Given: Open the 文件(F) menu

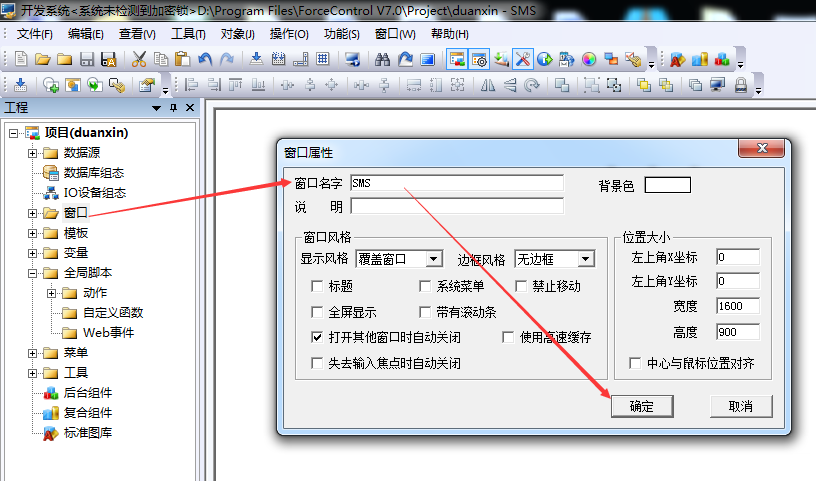Looking at the screenshot, I should coord(34,34).
